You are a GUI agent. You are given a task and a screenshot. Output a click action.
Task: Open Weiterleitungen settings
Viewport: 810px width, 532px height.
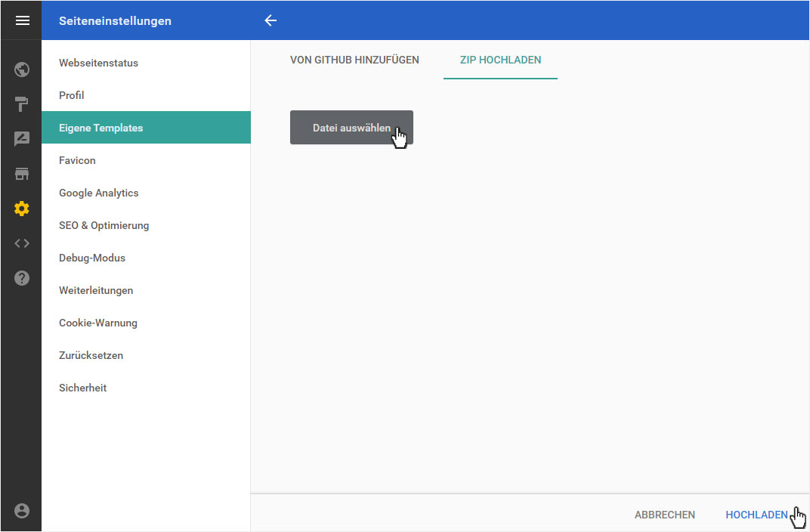tap(146, 290)
